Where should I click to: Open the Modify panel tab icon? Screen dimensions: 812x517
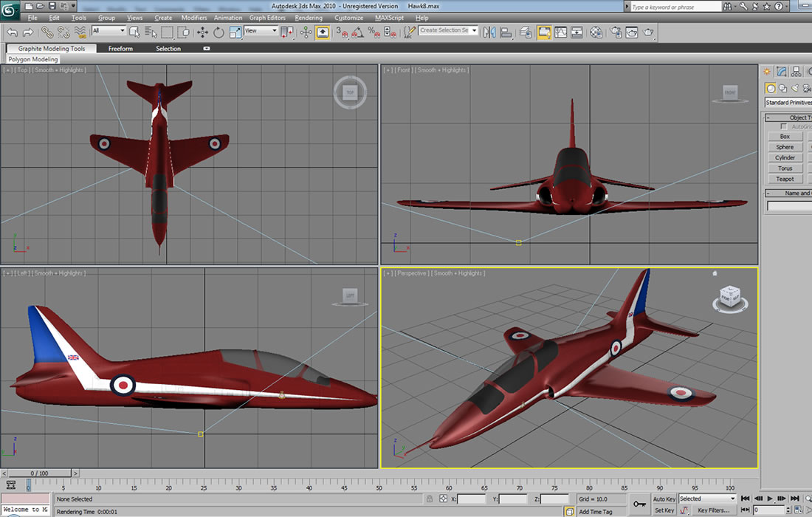(782, 72)
